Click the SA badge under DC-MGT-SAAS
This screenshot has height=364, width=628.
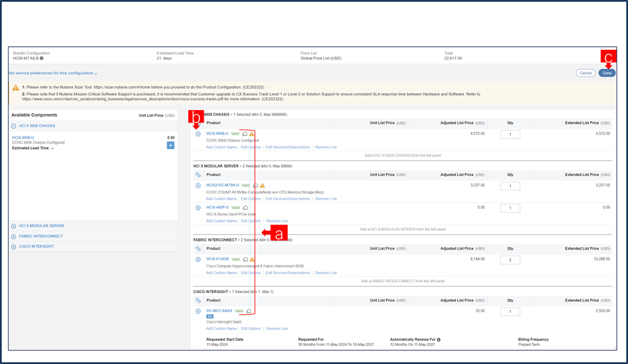(x=210, y=316)
